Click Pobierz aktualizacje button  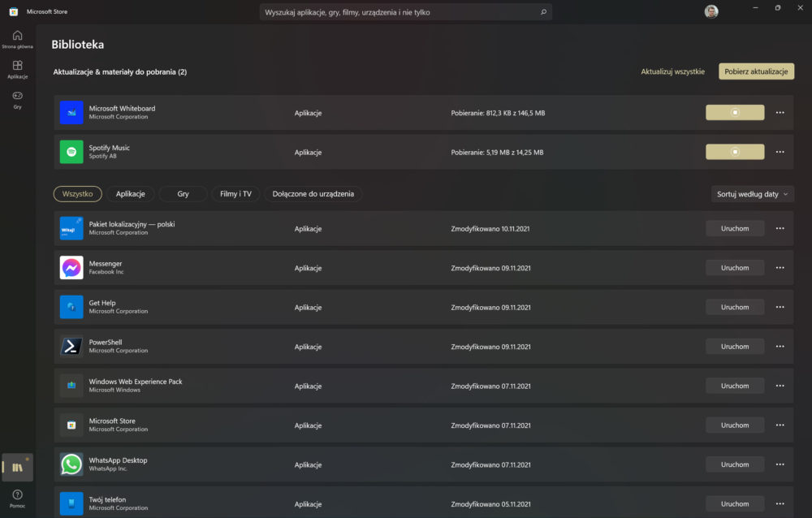[756, 71]
